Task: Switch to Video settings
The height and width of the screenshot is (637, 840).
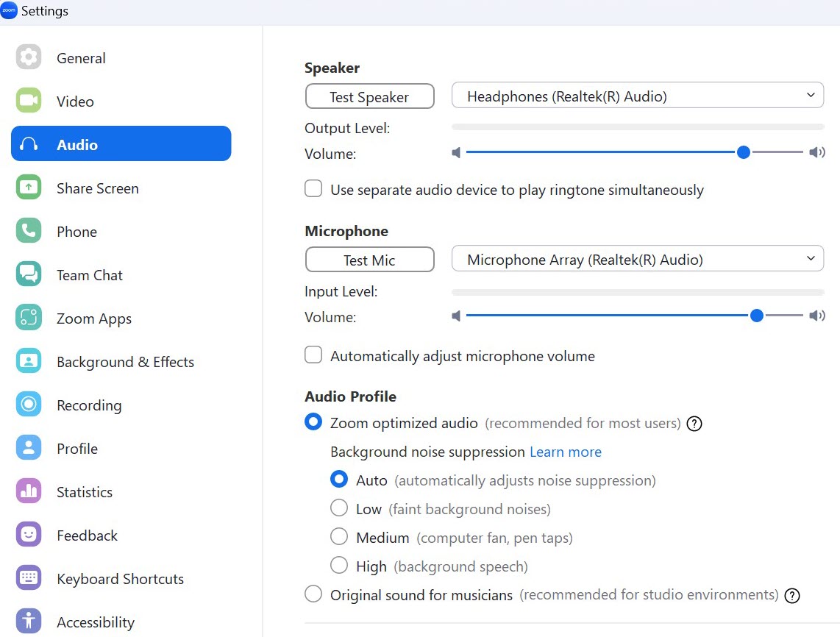Action: (121, 101)
